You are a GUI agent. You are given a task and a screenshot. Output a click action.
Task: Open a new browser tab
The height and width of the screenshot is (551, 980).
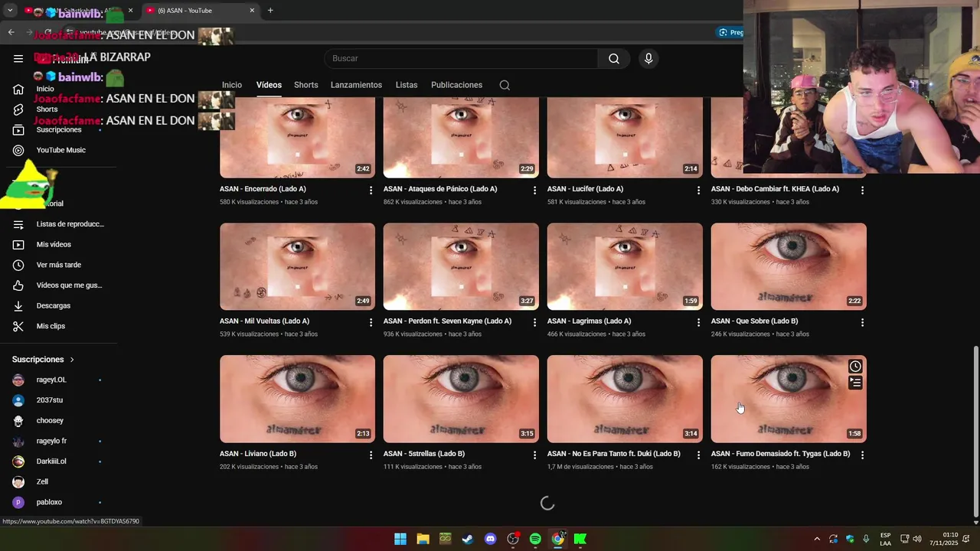tap(270, 11)
